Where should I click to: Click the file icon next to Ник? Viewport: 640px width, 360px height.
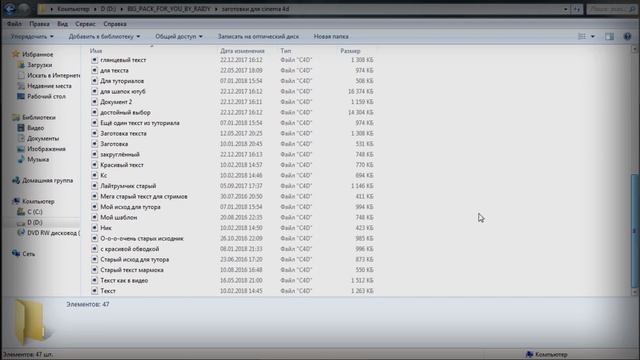pyautogui.click(x=94, y=228)
